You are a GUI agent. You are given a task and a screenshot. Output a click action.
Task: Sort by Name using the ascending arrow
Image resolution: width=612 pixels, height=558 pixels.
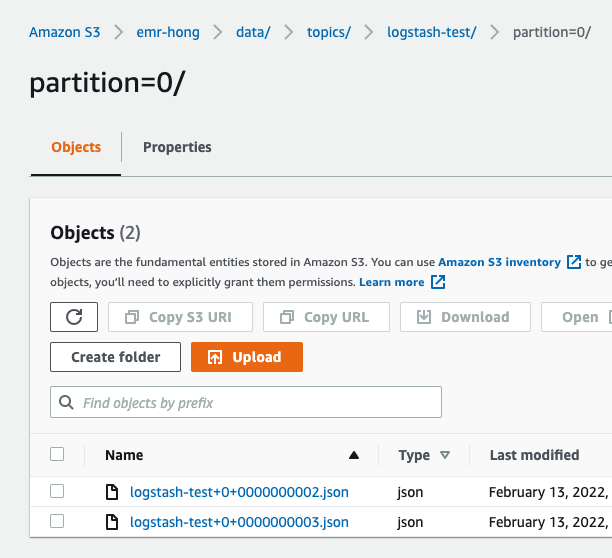(353, 455)
